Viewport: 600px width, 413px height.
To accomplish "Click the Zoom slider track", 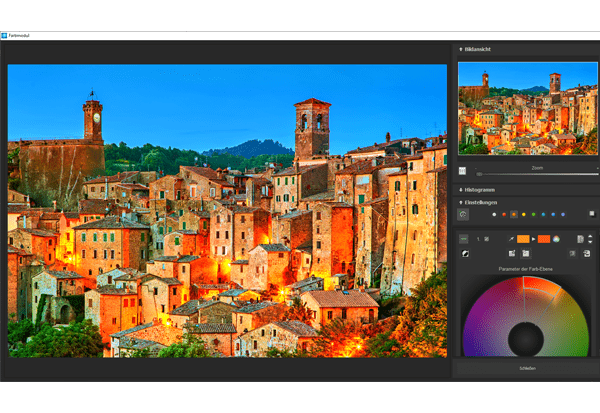I will (537, 174).
